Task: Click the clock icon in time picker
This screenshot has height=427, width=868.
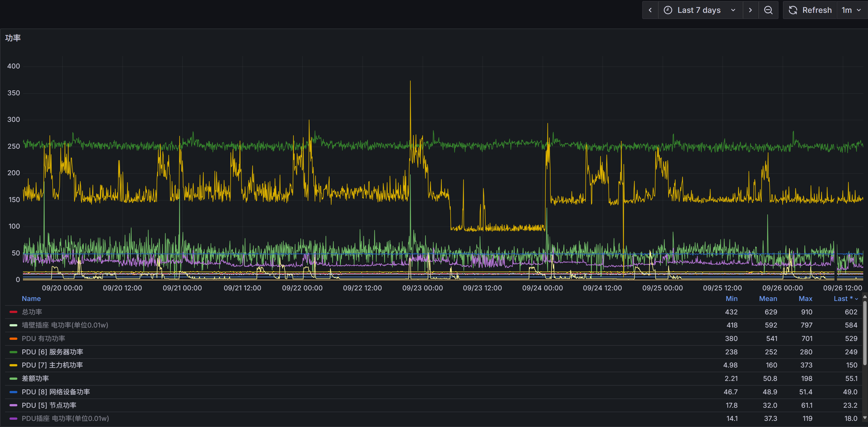Action: (668, 10)
